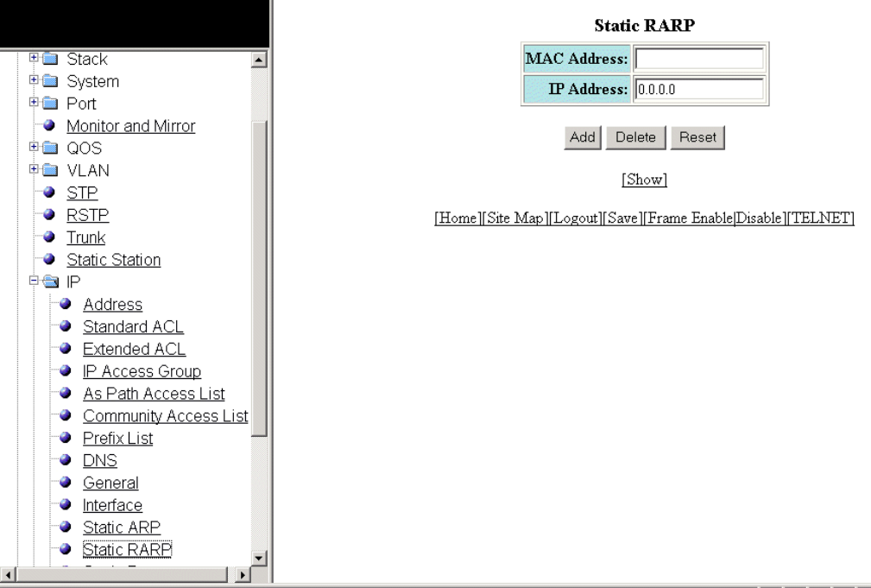
Task: Open the General IP settings link
Action: tap(110, 483)
